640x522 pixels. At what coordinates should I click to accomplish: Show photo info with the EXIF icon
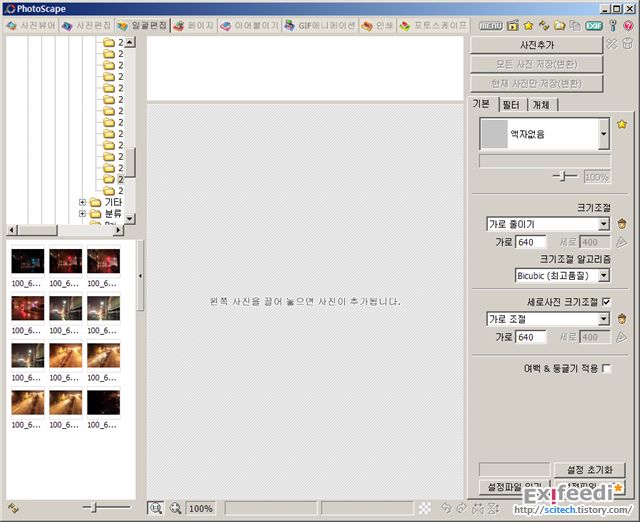point(594,26)
